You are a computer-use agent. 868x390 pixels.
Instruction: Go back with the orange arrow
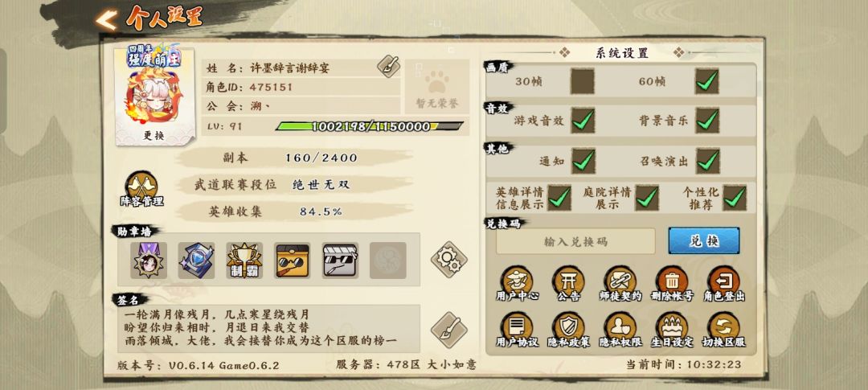pyautogui.click(x=106, y=20)
